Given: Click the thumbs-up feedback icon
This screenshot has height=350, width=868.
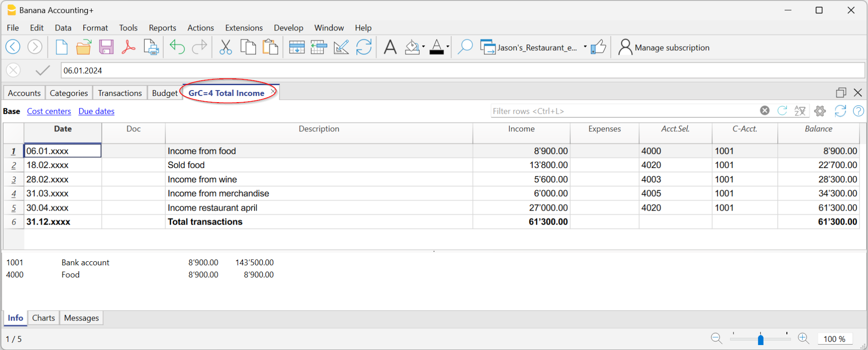Looking at the screenshot, I should [x=598, y=47].
